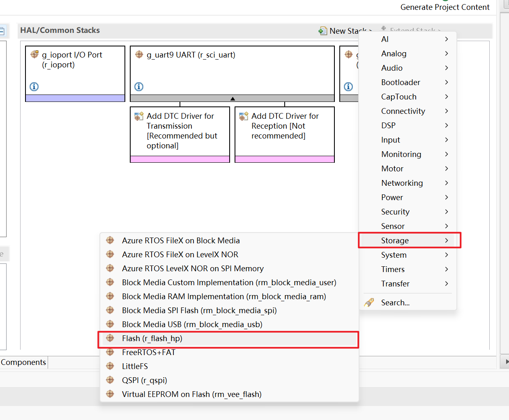The height and width of the screenshot is (420, 509).
Task: Open the Transfer category menu
Action: 408,284
